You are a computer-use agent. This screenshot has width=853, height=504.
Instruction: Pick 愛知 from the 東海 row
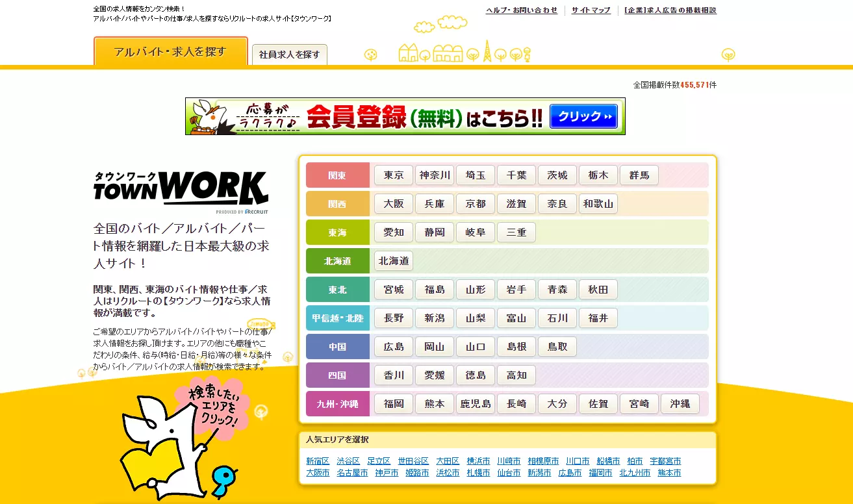394,233
